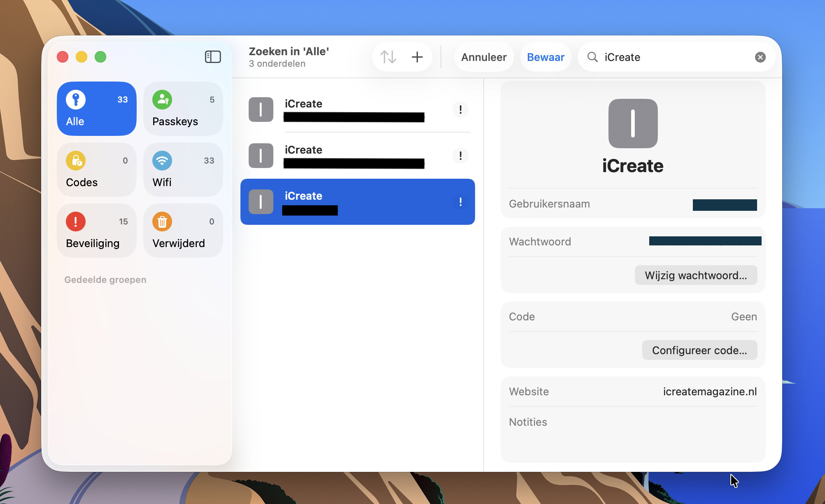
Task: Minimize the window with yellow button
Action: pyautogui.click(x=82, y=57)
